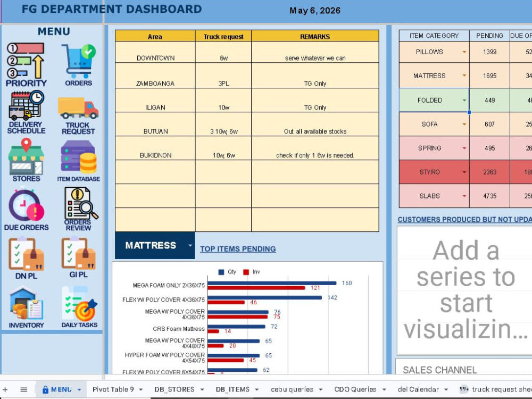Select the SLABS pending value 4735
The height and width of the screenshot is (399, 532).
tap(489, 196)
